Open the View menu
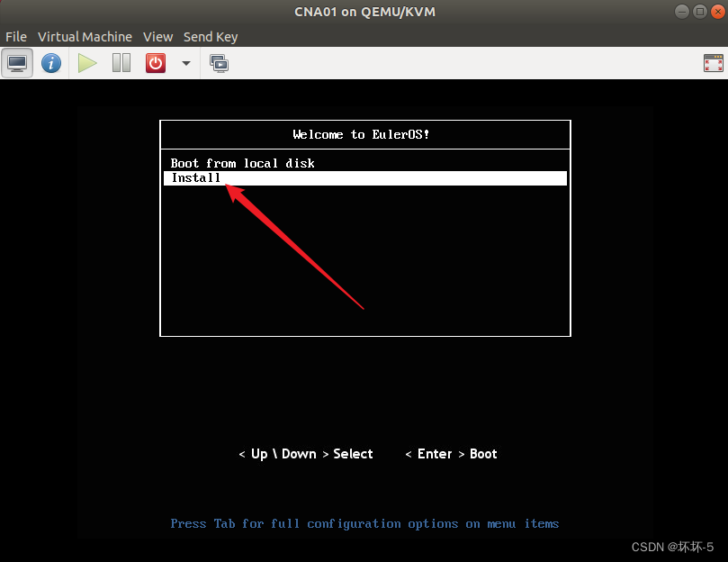 point(157,37)
